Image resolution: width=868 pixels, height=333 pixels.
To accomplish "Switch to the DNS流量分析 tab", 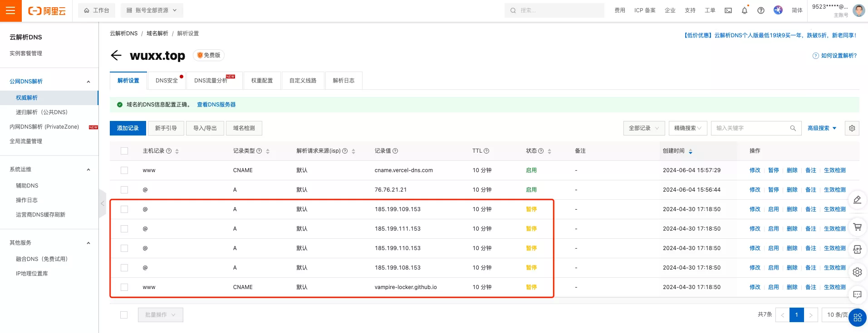I will [x=215, y=81].
